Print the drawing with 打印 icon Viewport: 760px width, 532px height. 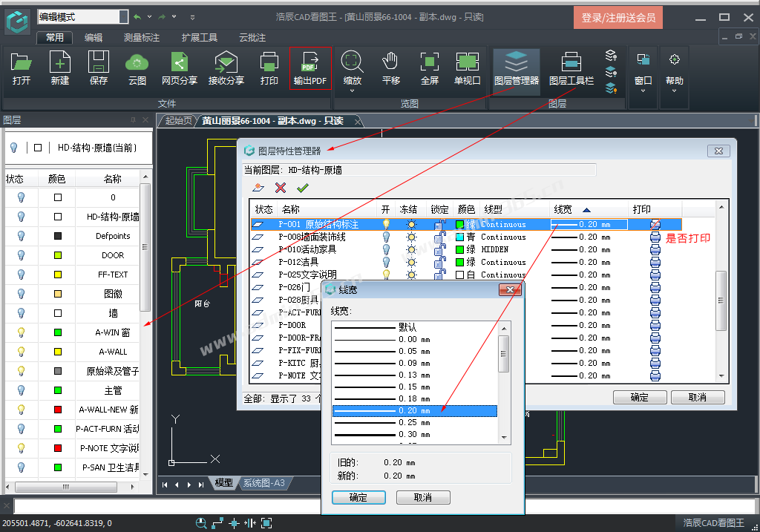[269, 68]
